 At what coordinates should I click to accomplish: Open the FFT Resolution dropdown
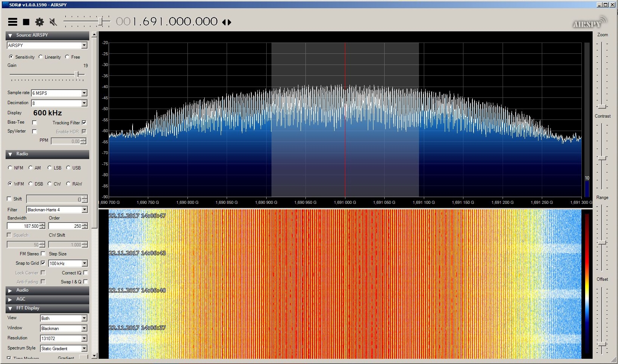pyautogui.click(x=64, y=339)
